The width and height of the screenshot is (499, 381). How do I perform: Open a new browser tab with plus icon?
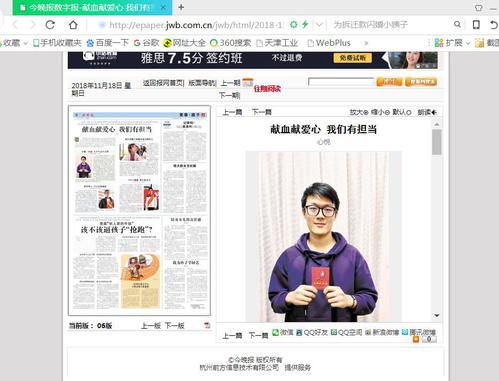(181, 7)
